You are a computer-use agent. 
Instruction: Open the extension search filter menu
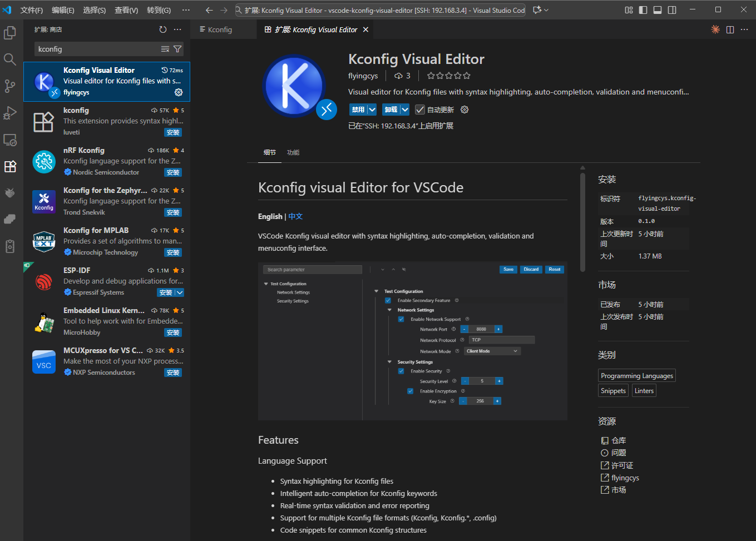[177, 49]
